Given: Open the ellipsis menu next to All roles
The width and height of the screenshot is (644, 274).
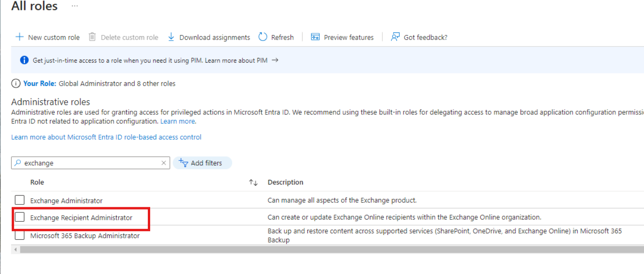Looking at the screenshot, I should tap(74, 6).
